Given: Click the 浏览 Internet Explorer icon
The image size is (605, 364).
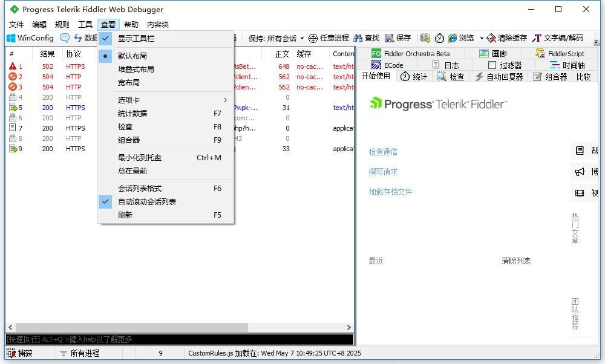Looking at the screenshot, I should tap(453, 37).
